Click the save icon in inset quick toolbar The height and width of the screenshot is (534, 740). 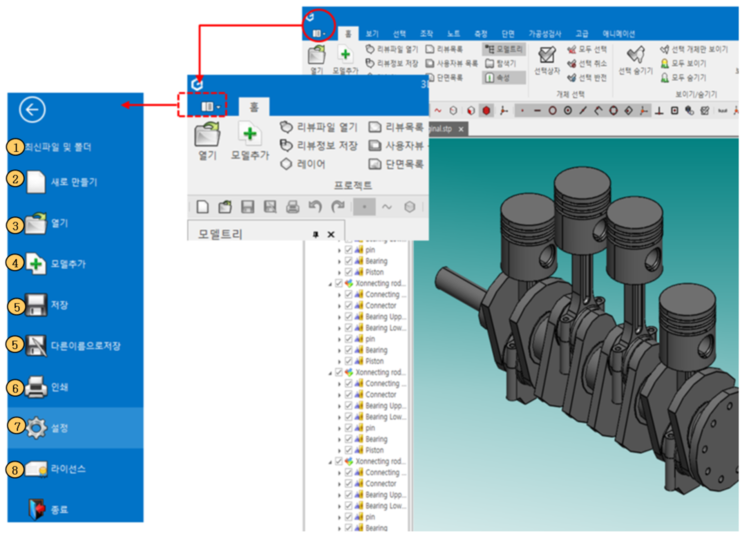click(248, 207)
